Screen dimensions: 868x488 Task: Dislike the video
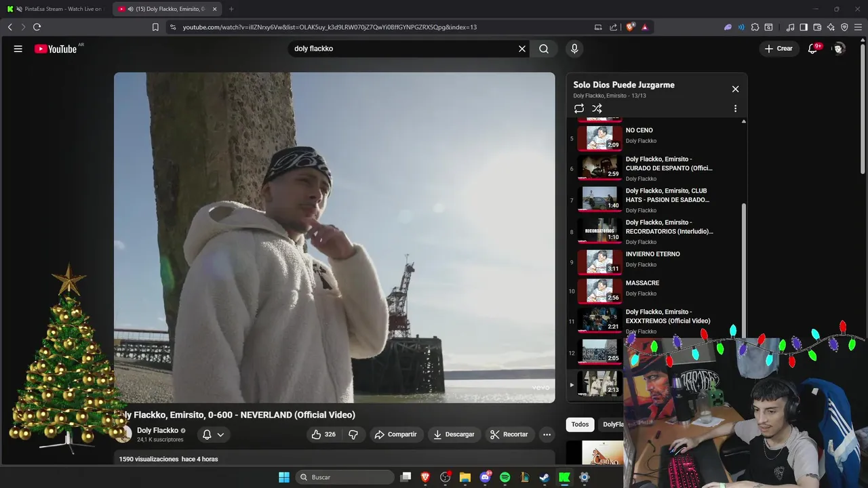pos(353,434)
